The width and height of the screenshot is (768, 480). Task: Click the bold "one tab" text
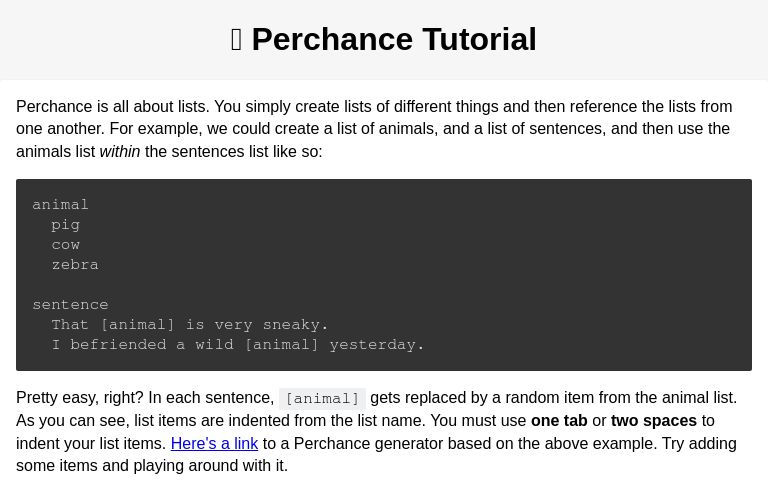point(559,420)
